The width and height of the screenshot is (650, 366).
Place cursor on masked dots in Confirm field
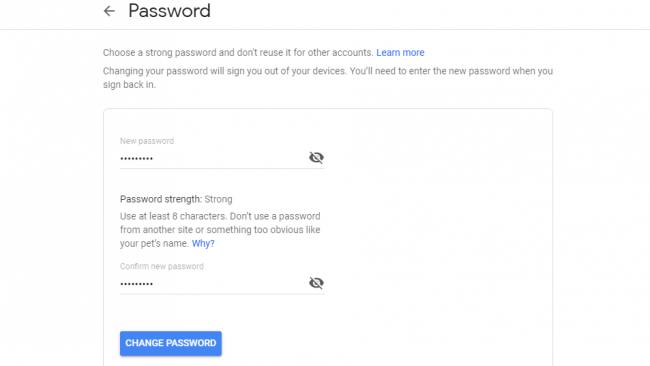tap(136, 284)
